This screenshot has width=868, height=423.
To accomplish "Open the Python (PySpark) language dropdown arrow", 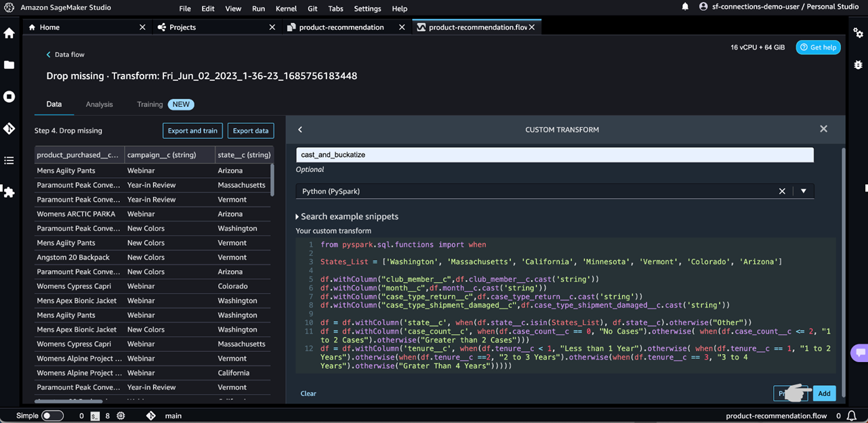I will click(804, 192).
